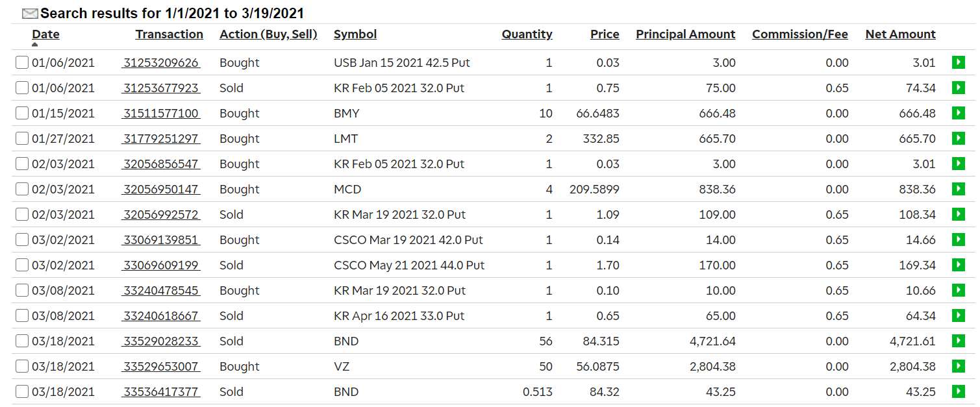
Task: Sort by the Net Amount column header
Action: point(900,34)
